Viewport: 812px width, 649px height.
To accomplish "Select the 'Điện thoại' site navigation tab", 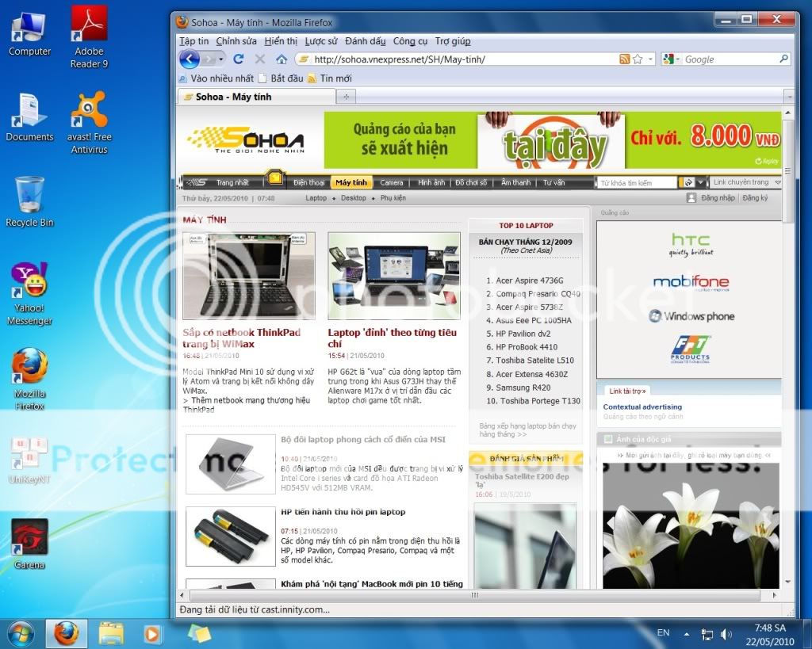I will click(308, 182).
